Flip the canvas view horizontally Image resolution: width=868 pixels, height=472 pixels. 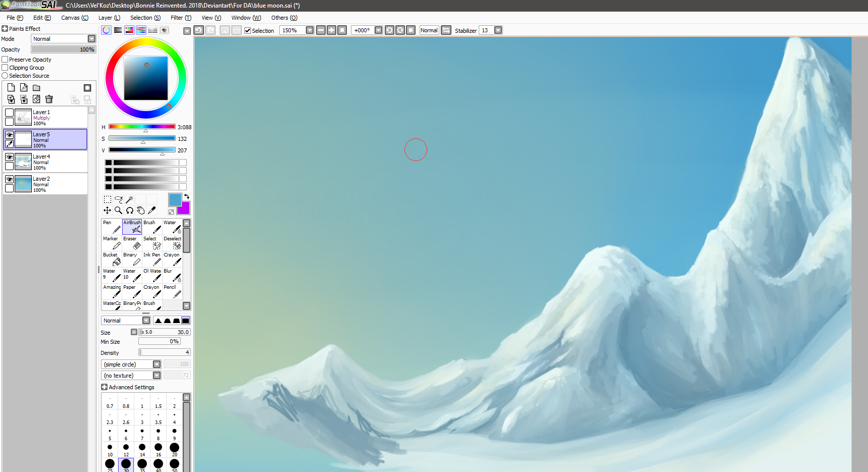446,30
